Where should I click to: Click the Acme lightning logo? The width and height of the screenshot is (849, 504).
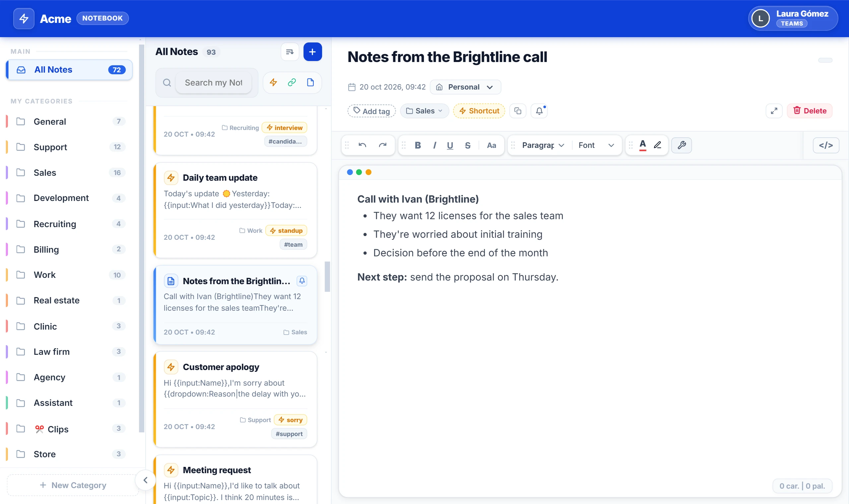[24, 18]
